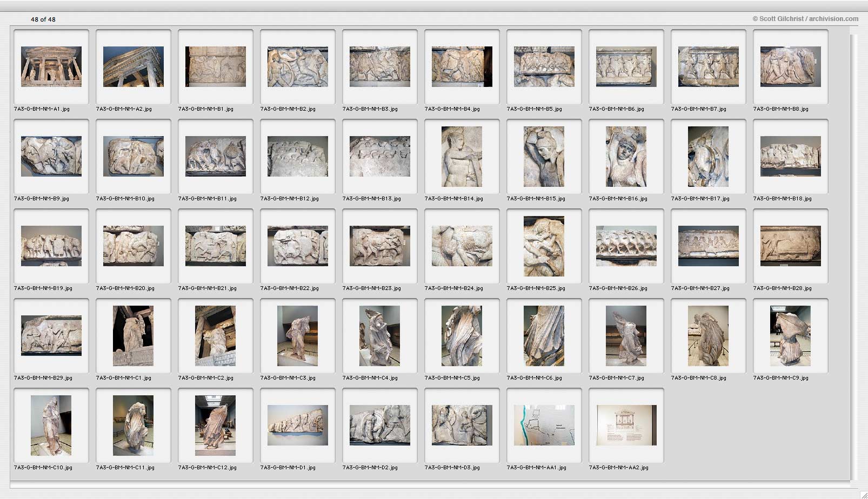This screenshot has width=868, height=499.
Task: Select statue thumbnail 7A3-G-BM-NM-C3.jpg
Action: click(298, 336)
